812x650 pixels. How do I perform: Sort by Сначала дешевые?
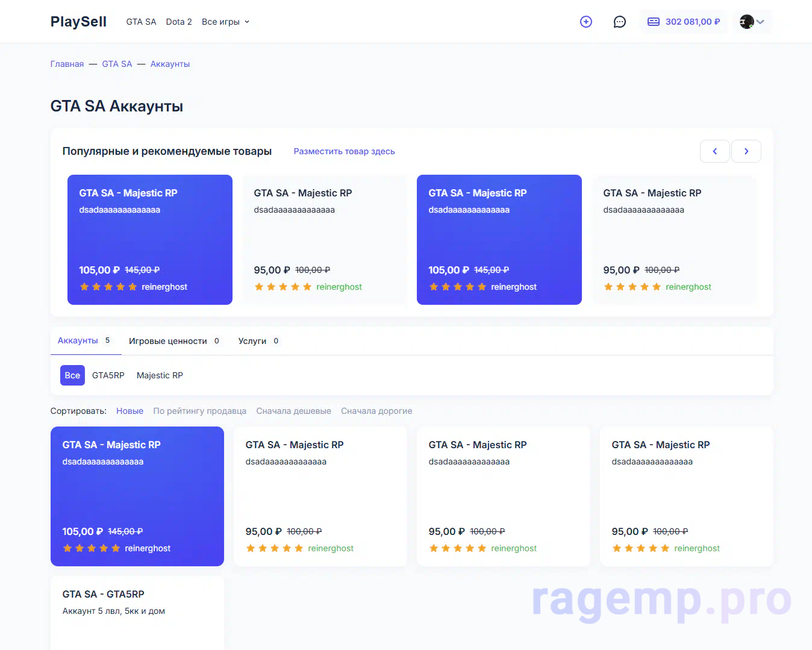[x=293, y=411]
